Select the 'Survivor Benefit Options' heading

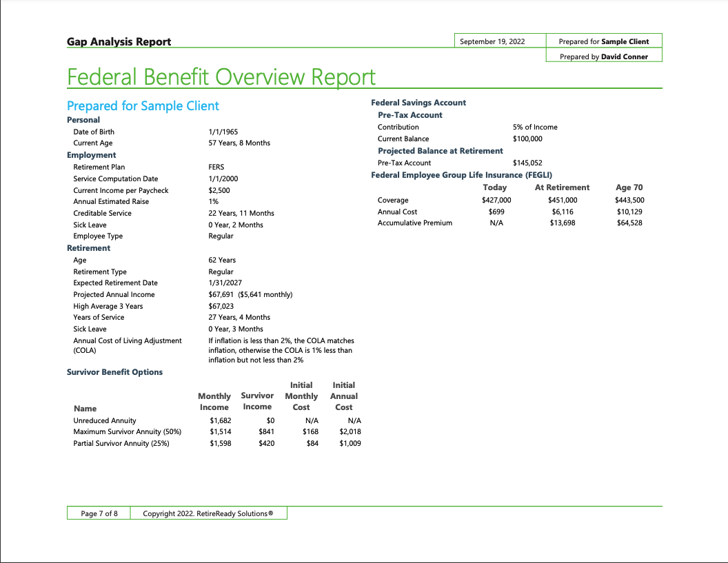tap(114, 372)
